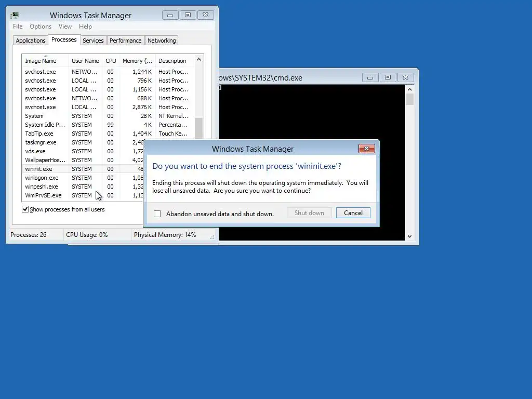The width and height of the screenshot is (532, 399).
Task: Open the View menu
Action: tap(65, 26)
